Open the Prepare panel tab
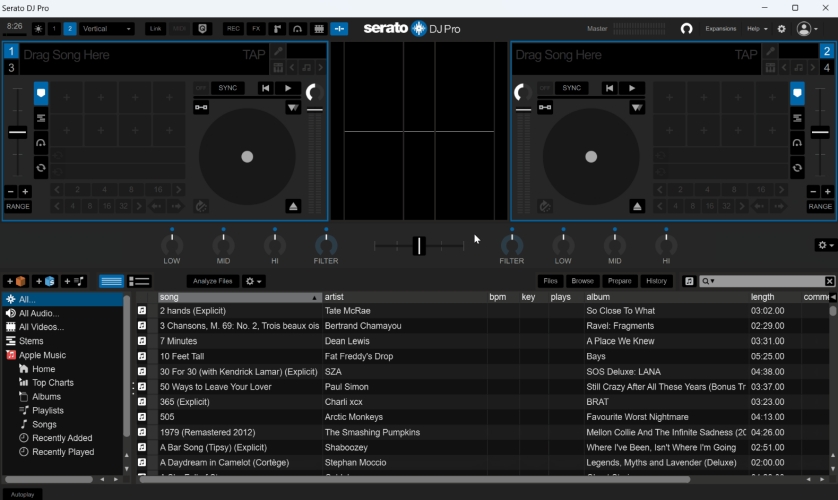Image resolution: width=838 pixels, height=500 pixels. coord(619,281)
